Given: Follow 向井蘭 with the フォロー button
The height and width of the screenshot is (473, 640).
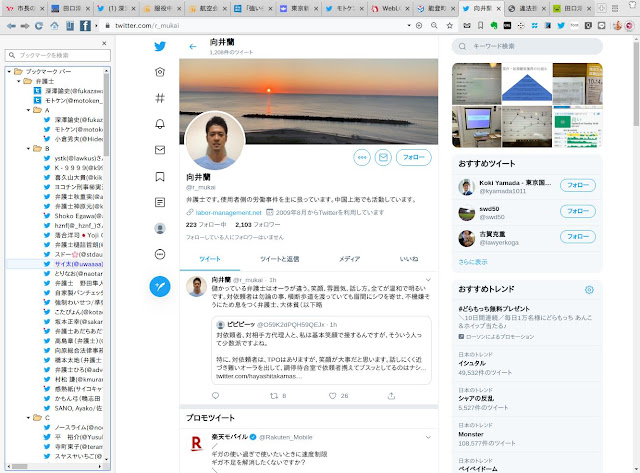Looking at the screenshot, I should 413,158.
